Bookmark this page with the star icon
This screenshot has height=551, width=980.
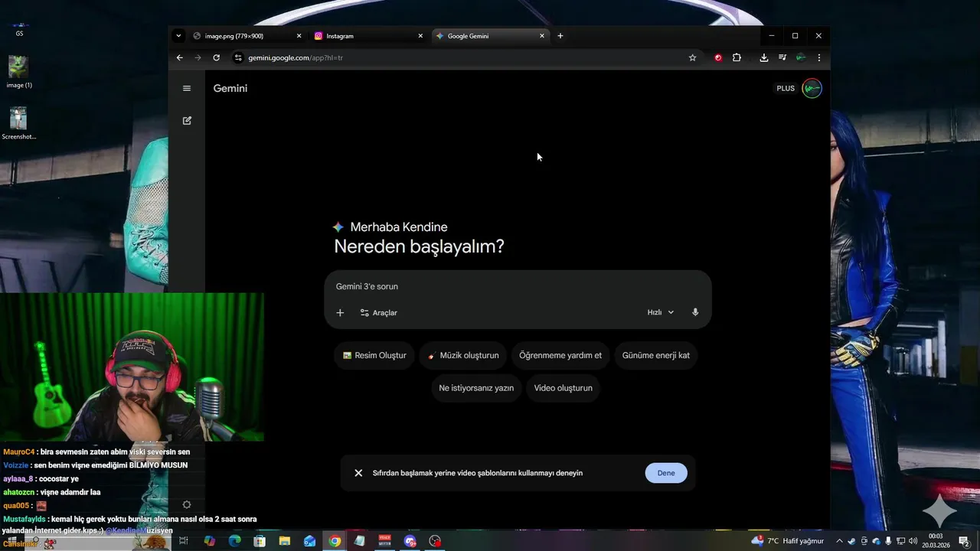pyautogui.click(x=692, y=57)
